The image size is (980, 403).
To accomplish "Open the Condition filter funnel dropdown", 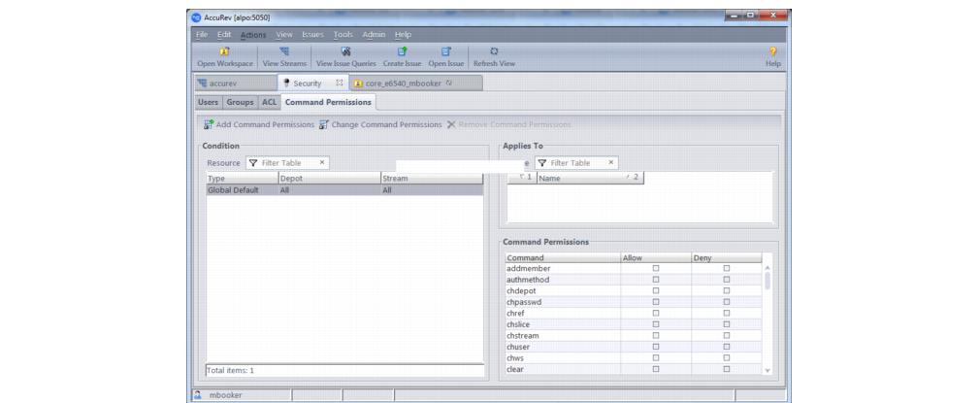I will pos(253,163).
